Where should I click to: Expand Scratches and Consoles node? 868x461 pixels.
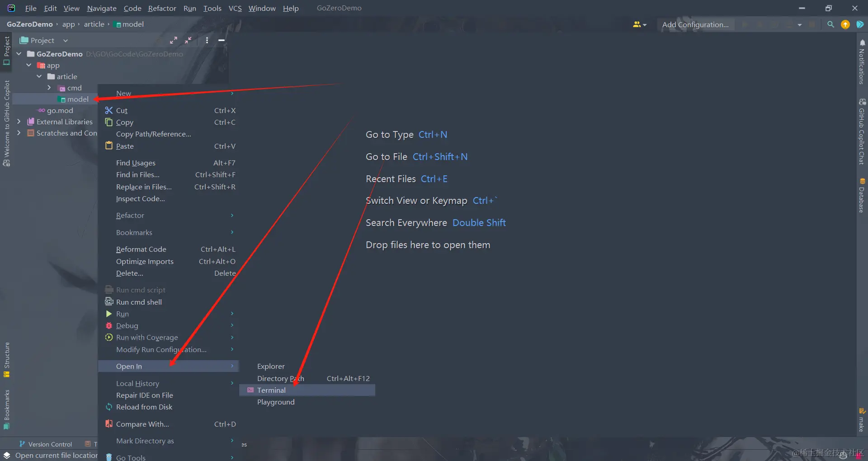19,133
